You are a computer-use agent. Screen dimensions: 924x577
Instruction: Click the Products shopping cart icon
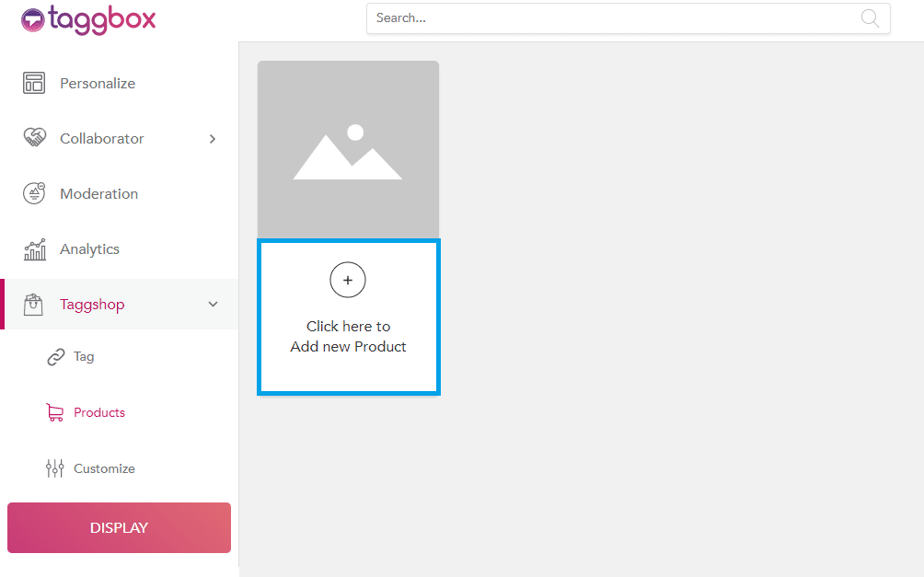click(x=55, y=413)
